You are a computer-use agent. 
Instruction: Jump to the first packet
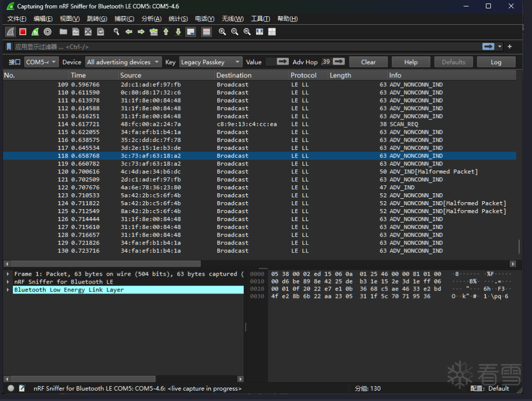(x=166, y=32)
